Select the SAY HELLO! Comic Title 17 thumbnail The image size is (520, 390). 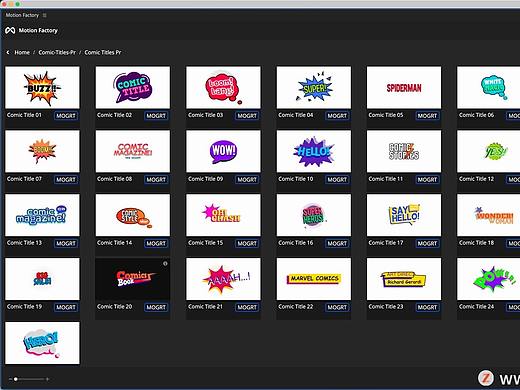pyautogui.click(x=404, y=215)
